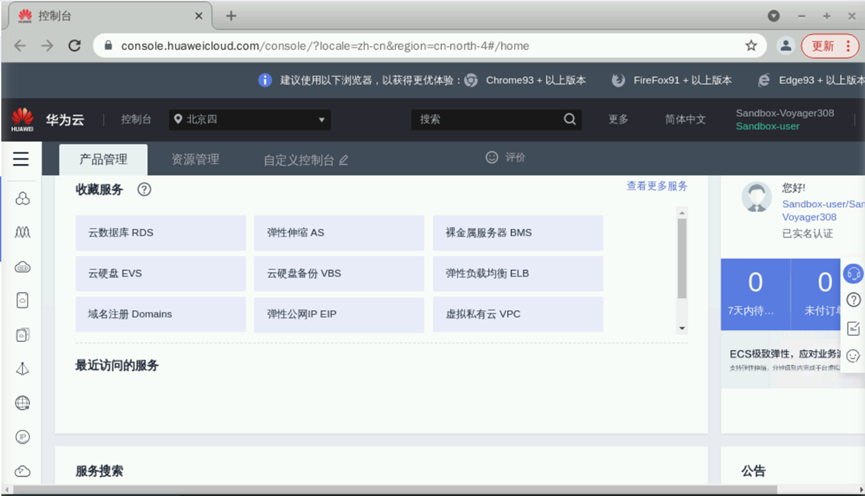Open 裸金属服务器 BMS service

pyautogui.click(x=518, y=233)
